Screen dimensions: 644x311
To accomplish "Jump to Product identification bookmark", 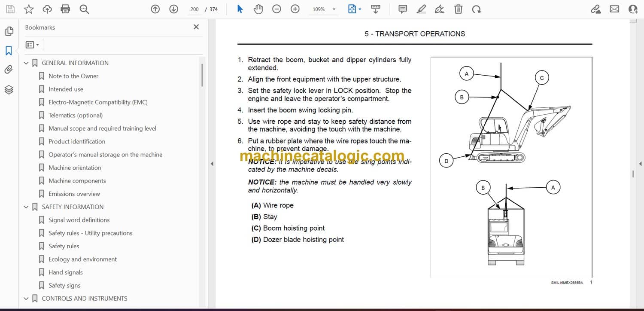I will pyautogui.click(x=77, y=141).
